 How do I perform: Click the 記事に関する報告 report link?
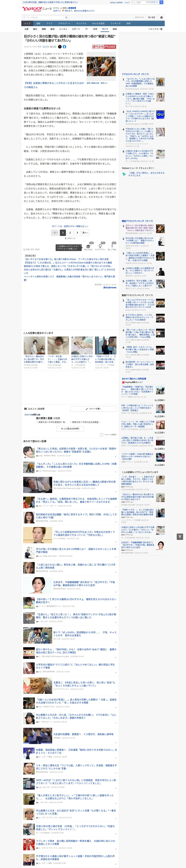[x=31, y=249]
